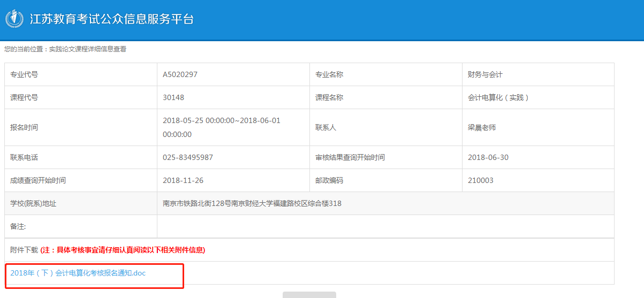Image resolution: width=644 pixels, height=298 pixels.
Task: Click the 学校(院系)地址 label cell
Action: pyautogui.click(x=33, y=204)
